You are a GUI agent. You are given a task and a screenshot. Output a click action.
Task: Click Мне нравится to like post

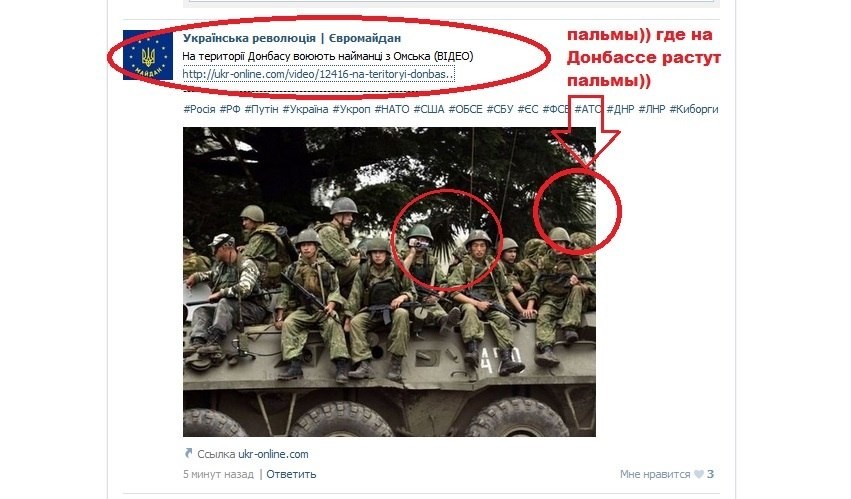coord(655,474)
